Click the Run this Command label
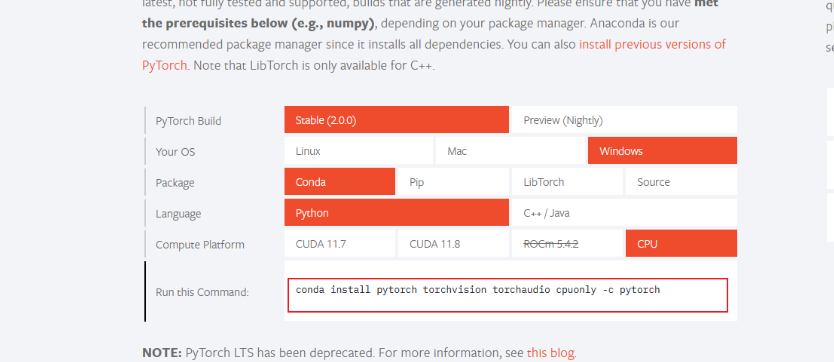The width and height of the screenshot is (834, 362). click(x=202, y=292)
